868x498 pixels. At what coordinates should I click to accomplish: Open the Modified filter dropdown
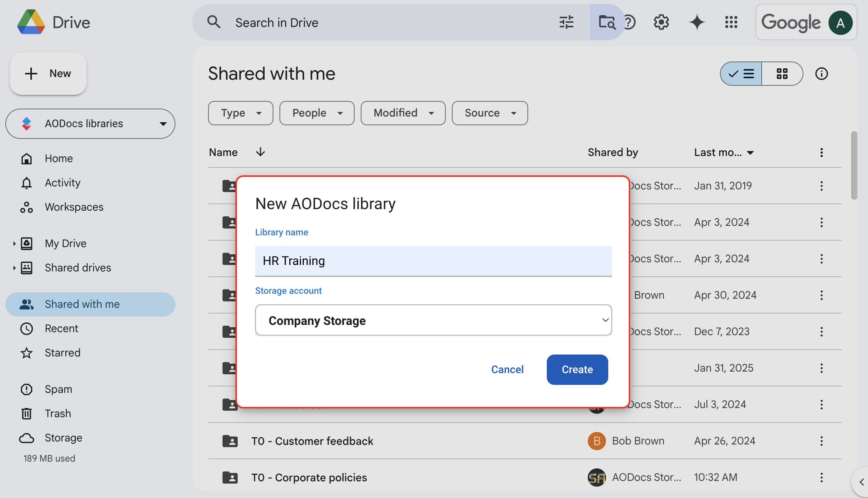click(x=403, y=113)
